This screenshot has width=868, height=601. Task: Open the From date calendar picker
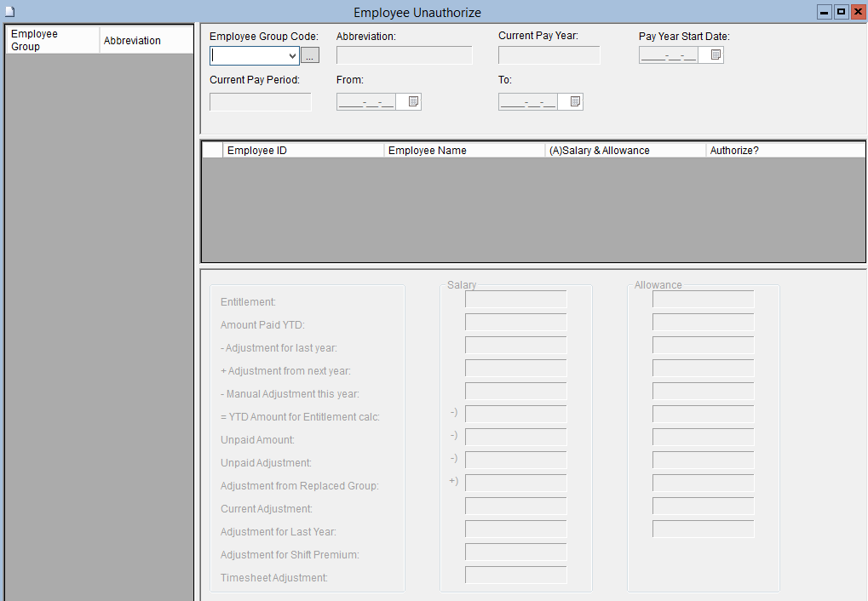[413, 102]
